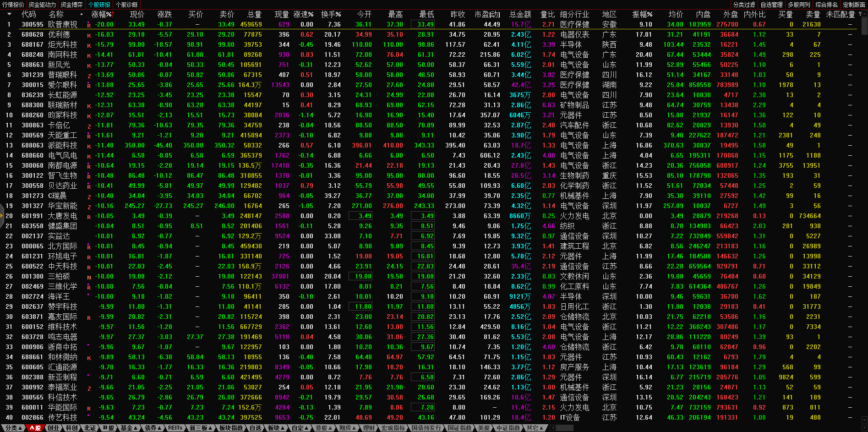This screenshot has width=868, height=432.
Task: Click the N marker beside 三柏硕
Action: coord(89,277)
